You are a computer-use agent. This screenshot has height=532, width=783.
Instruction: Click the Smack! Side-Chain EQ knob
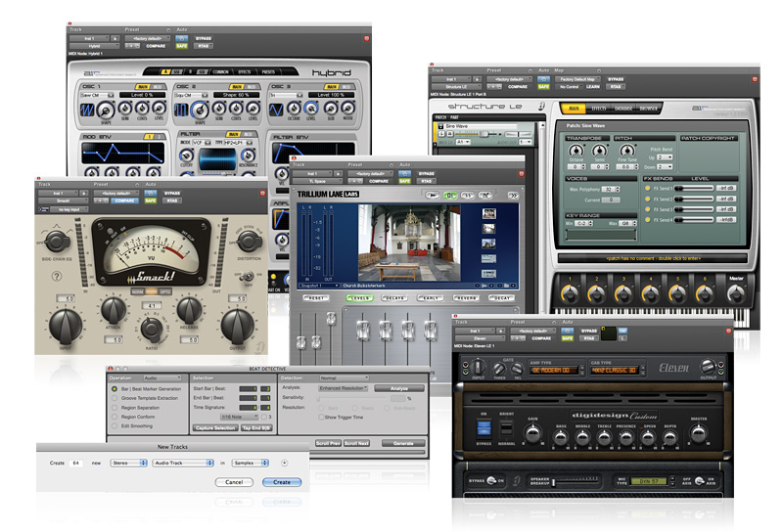pos(58,242)
